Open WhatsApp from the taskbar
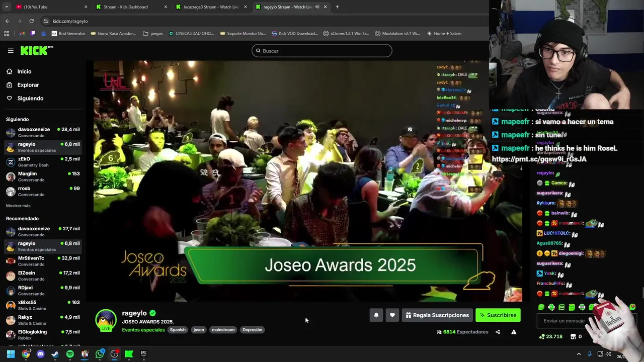This screenshot has width=644, height=362. click(100, 354)
